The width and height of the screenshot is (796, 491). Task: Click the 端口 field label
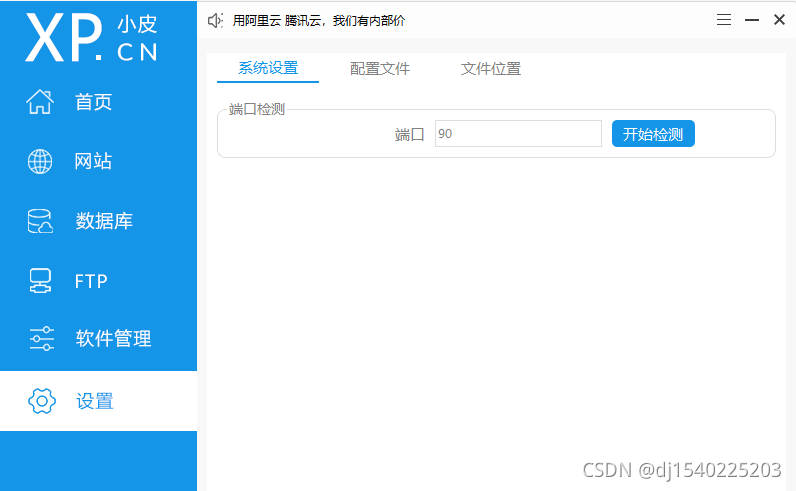click(409, 135)
